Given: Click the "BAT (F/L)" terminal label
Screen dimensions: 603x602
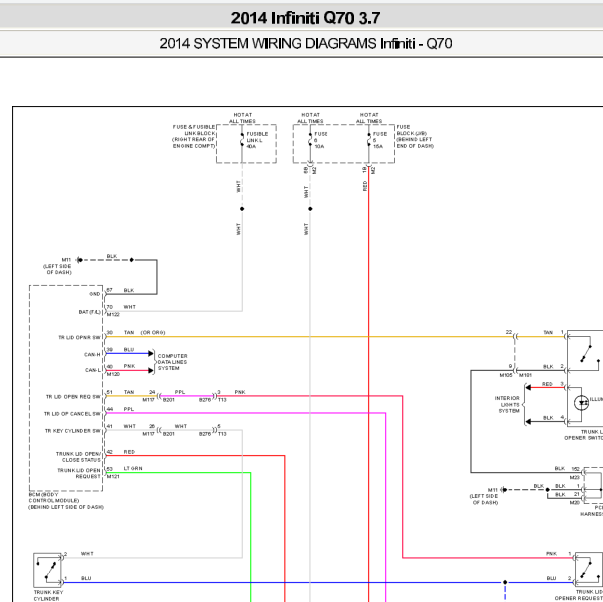Looking at the screenshot, I should tap(89, 312).
